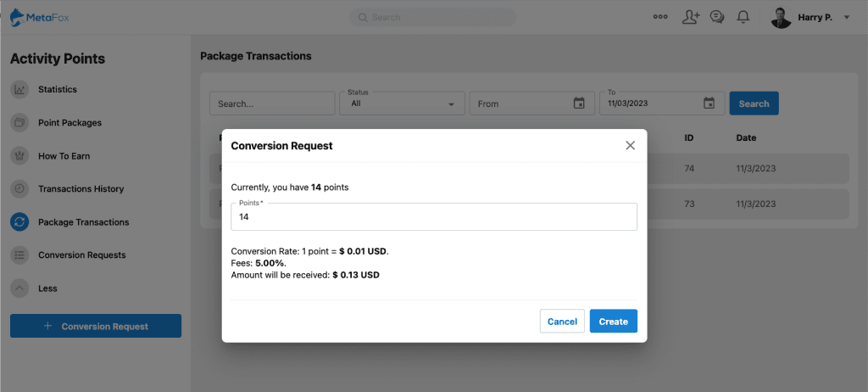Expand the account dropdown arrow

(x=847, y=18)
